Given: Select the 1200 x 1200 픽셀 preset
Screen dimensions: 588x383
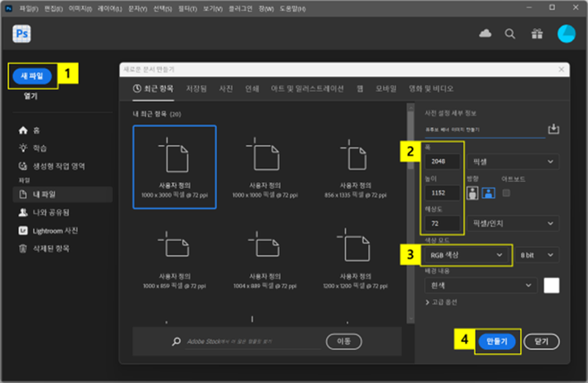Looking at the screenshot, I should click(355, 259).
